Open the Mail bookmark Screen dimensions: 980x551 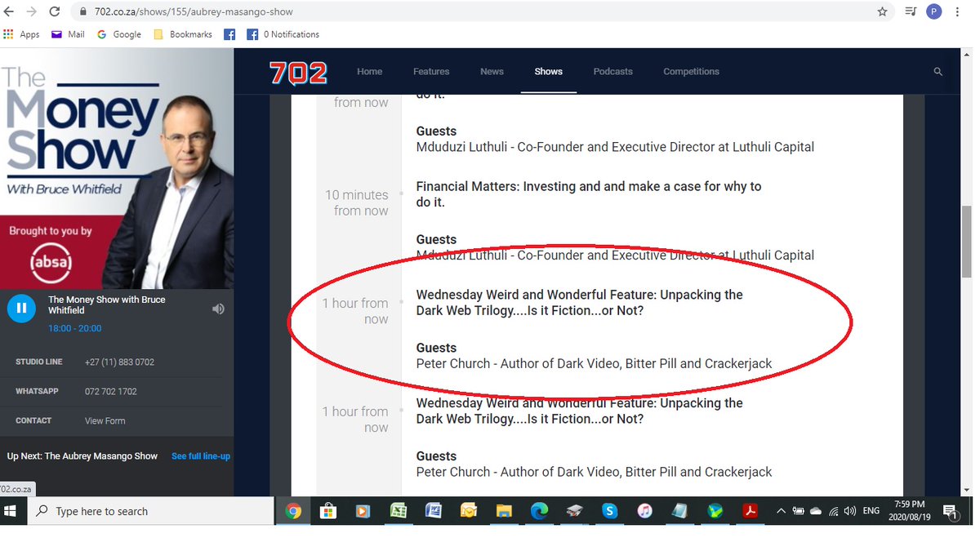(x=68, y=34)
